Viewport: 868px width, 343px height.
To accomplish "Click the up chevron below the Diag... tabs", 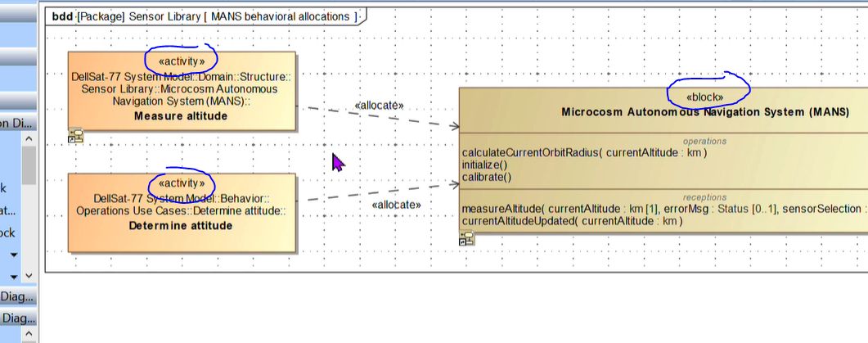I will point(29,333).
